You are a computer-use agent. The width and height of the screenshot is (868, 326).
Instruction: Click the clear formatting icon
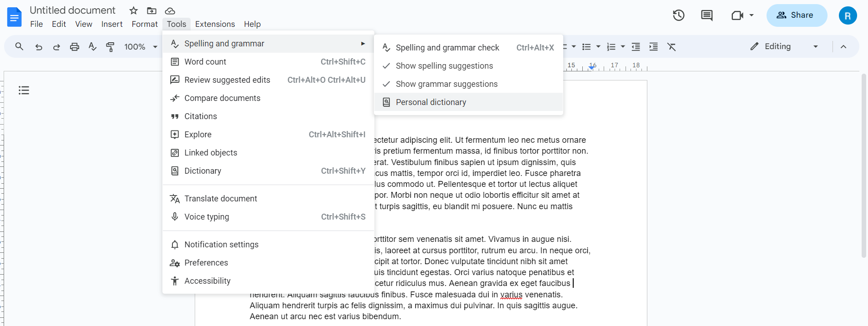click(671, 46)
